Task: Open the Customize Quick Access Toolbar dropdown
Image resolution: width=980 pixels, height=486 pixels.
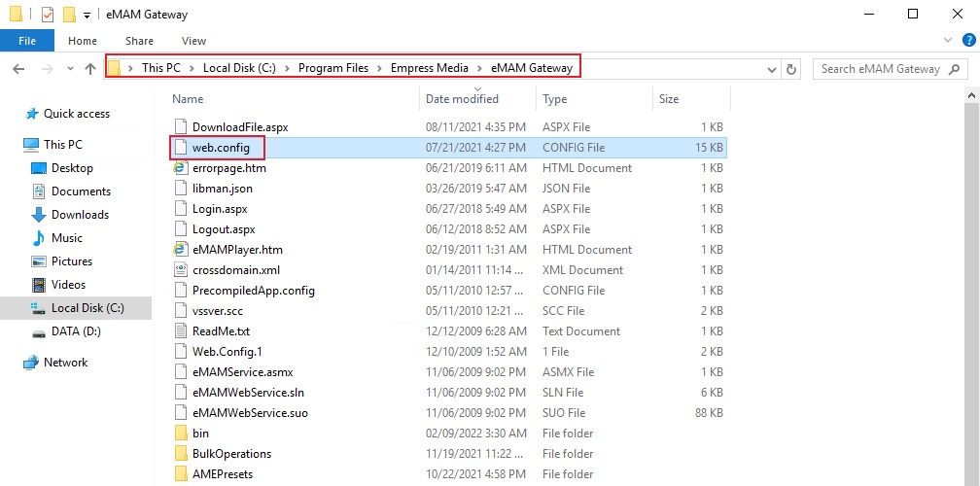Action: pyautogui.click(x=87, y=15)
